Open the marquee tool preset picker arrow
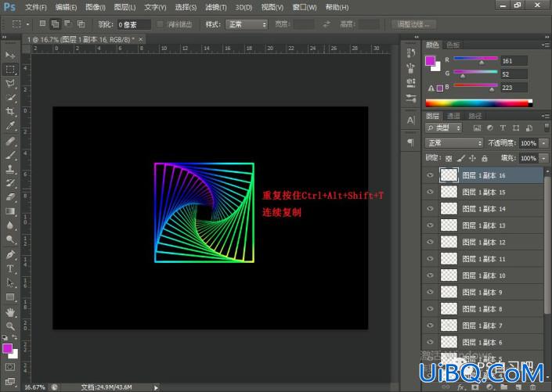The height and width of the screenshot is (392, 552). pos(27,24)
